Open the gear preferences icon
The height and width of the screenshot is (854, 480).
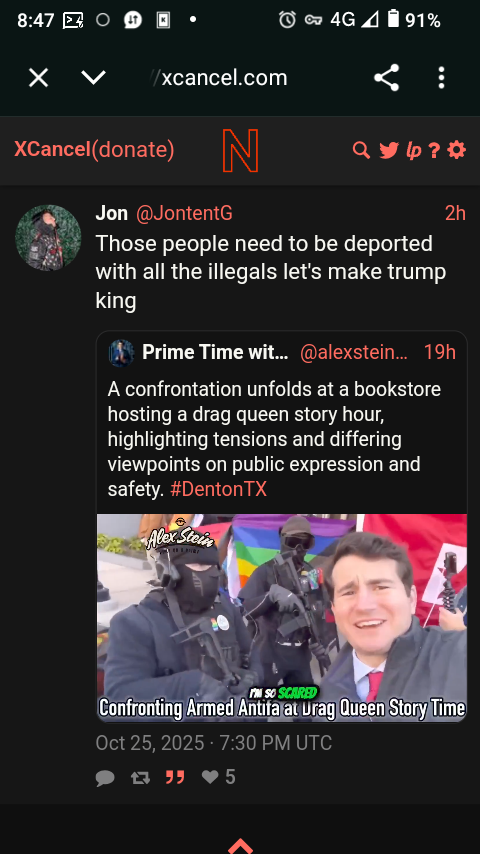457,150
